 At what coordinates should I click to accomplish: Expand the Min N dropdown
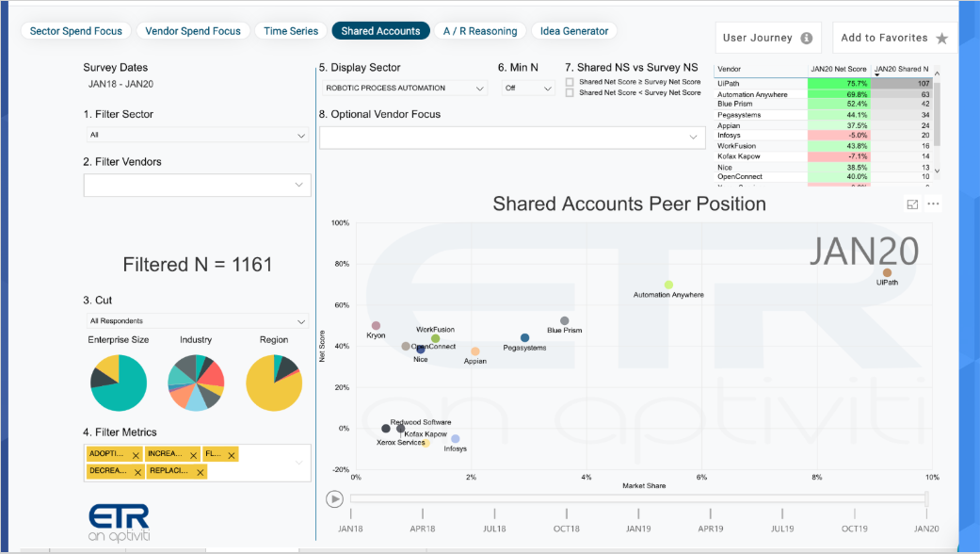528,89
